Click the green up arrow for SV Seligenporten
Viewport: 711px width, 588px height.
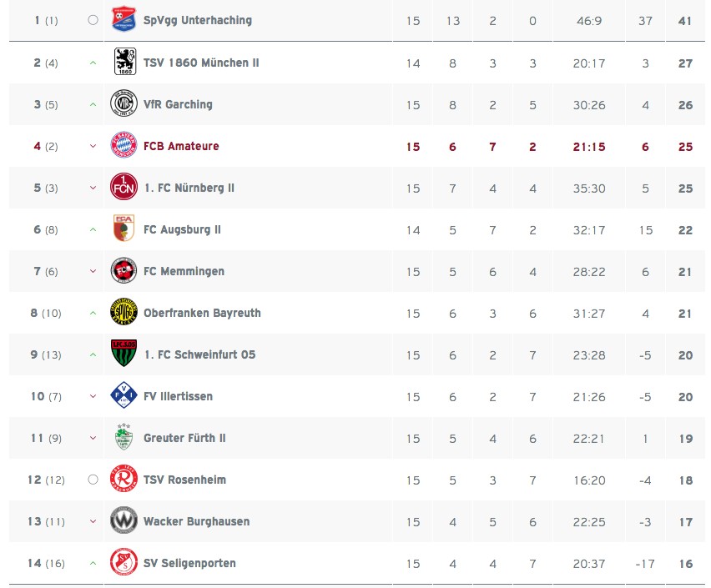coord(93,563)
